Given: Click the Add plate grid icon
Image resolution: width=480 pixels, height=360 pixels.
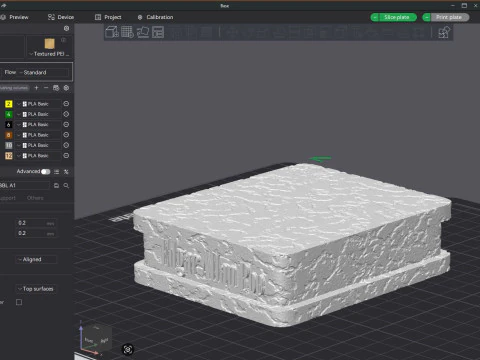Looking at the screenshot, I should [127, 32].
